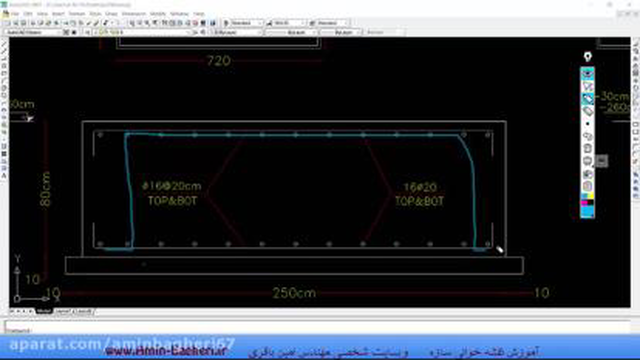Click the right 16ɸ20 rebar label
Image resolution: width=640 pixels, height=360 pixels.
point(420,187)
